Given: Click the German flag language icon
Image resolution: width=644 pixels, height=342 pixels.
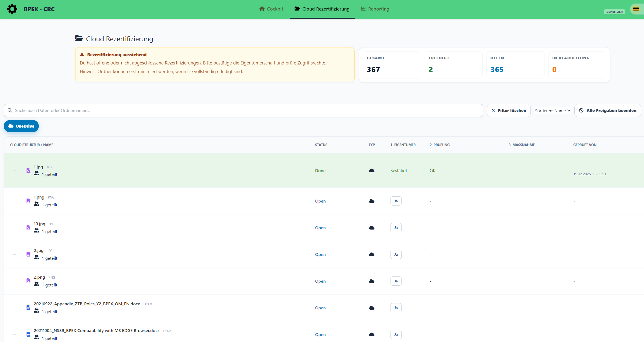Looking at the screenshot, I should [x=636, y=9].
